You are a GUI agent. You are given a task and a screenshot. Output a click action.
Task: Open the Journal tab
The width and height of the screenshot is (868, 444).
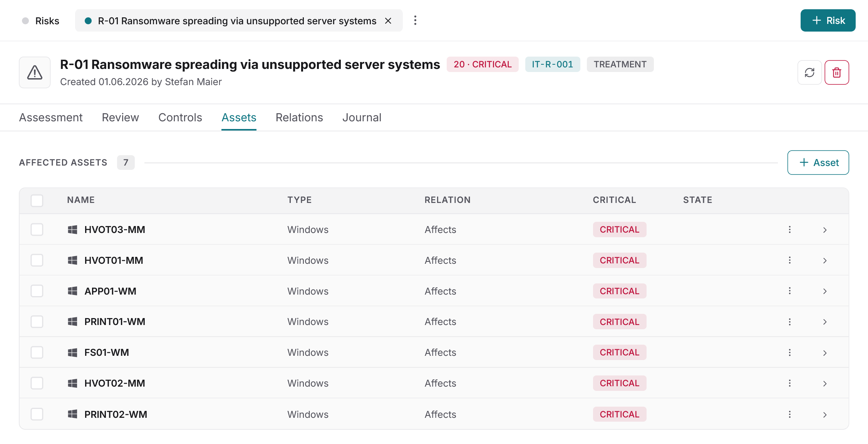362,117
